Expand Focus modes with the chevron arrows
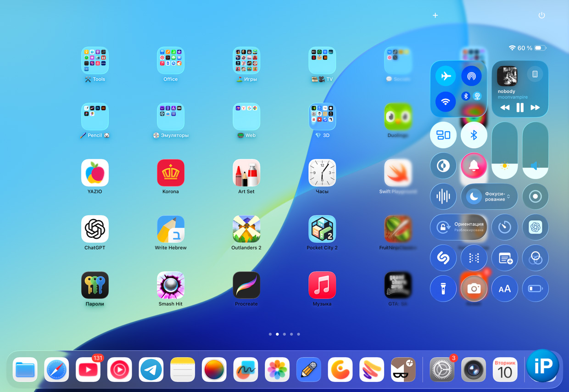Viewport: 569px width, 392px height. tap(508, 196)
